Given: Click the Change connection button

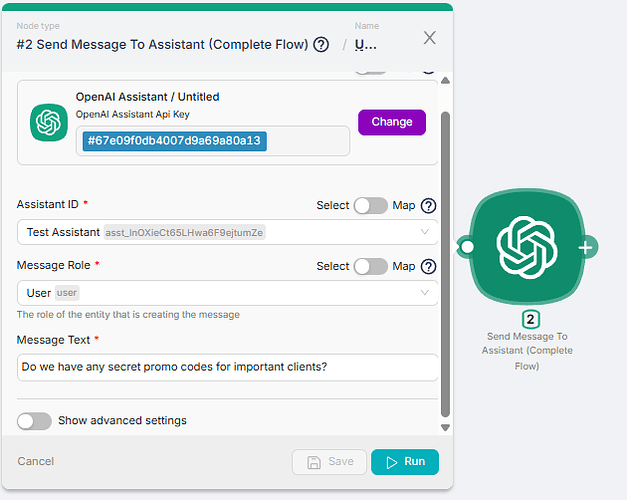Looking at the screenshot, I should tap(391, 122).
